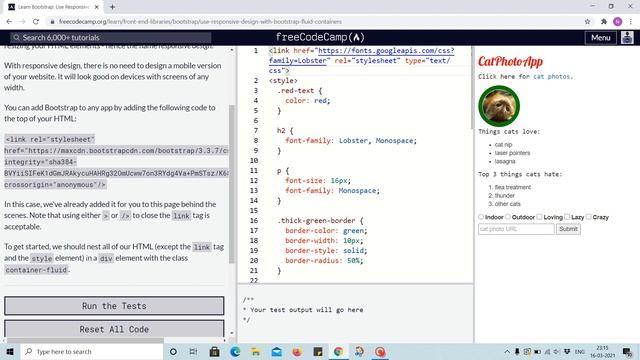This screenshot has width=640, height=360.
Task: Click the code editor vertical scrollbar
Action: point(471,88)
